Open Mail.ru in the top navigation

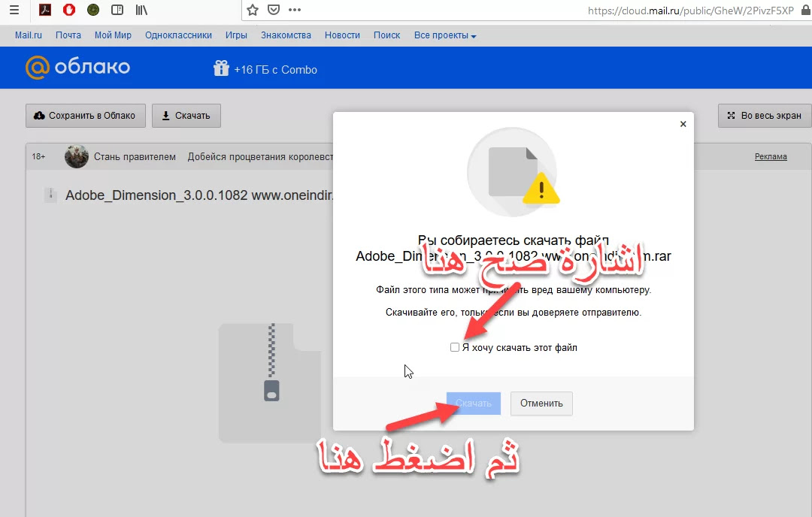click(28, 35)
